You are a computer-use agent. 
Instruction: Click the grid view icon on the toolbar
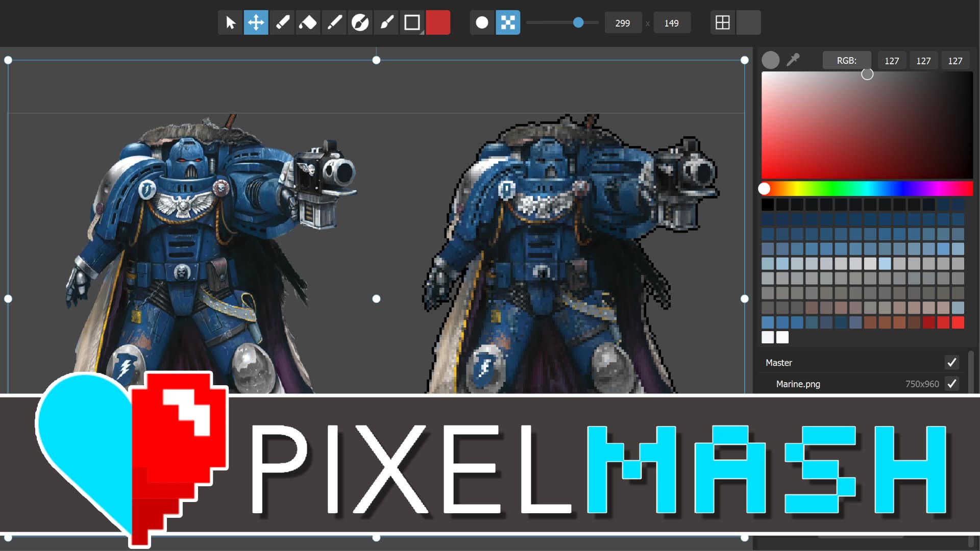coord(722,22)
